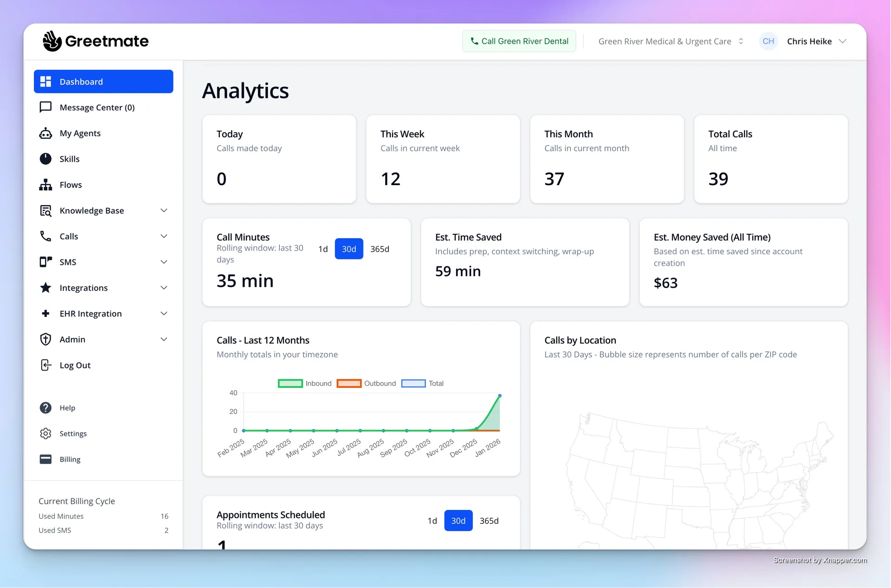The image size is (891, 588).
Task: Open the Skills section
Action: tap(70, 159)
